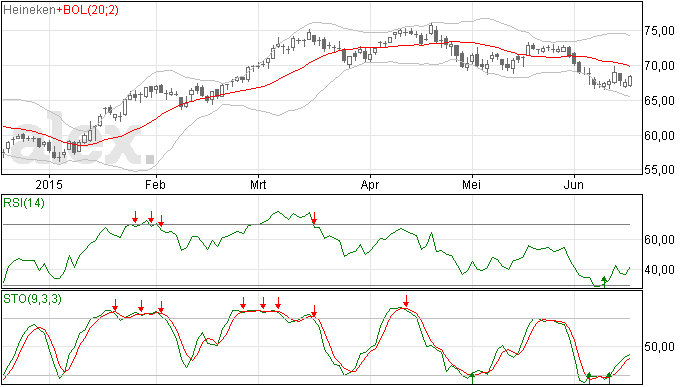Click the April red sell arrow in STO panel
This screenshot has height=387, width=690.
[x=406, y=301]
